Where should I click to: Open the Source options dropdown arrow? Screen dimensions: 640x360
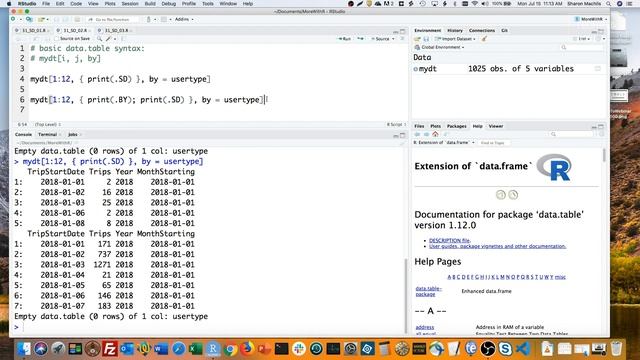(393, 39)
